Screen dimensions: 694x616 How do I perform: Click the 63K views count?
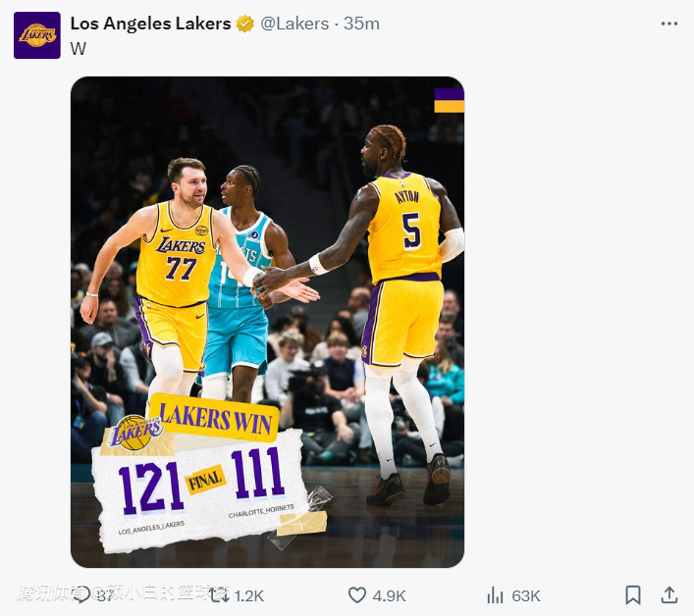coord(526,595)
